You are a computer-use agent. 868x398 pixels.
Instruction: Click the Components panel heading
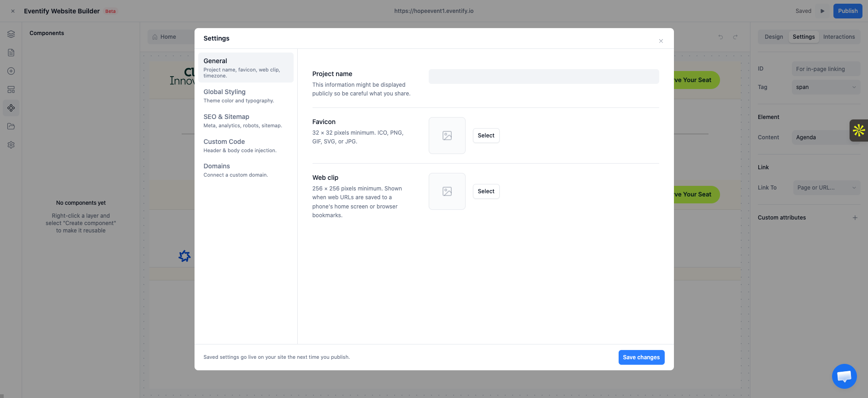tap(47, 33)
